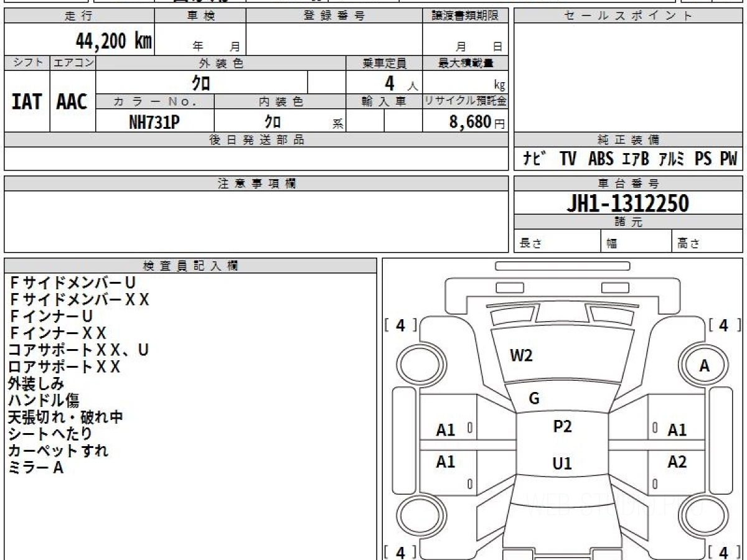This screenshot has height=560, width=747.
Task: Select the recycle deposit amount 8,680円
Action: [477, 122]
